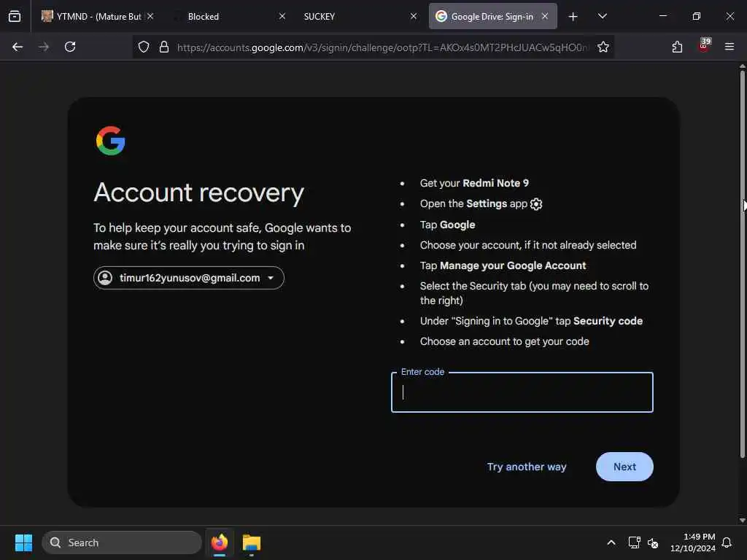Image resolution: width=747 pixels, height=560 pixels.
Task: Go back to the previous page
Action: click(18, 47)
